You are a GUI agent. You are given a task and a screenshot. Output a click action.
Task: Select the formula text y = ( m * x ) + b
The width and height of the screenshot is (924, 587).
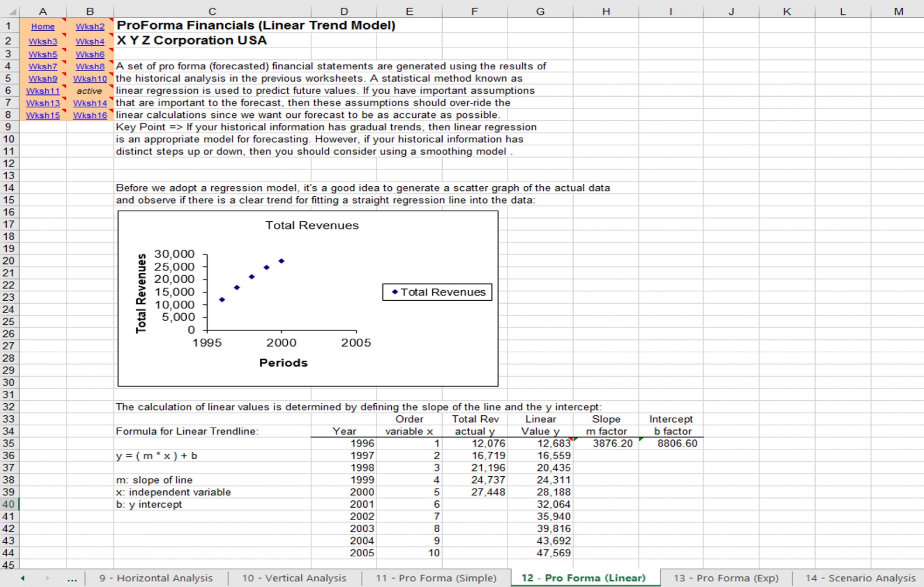click(156, 456)
